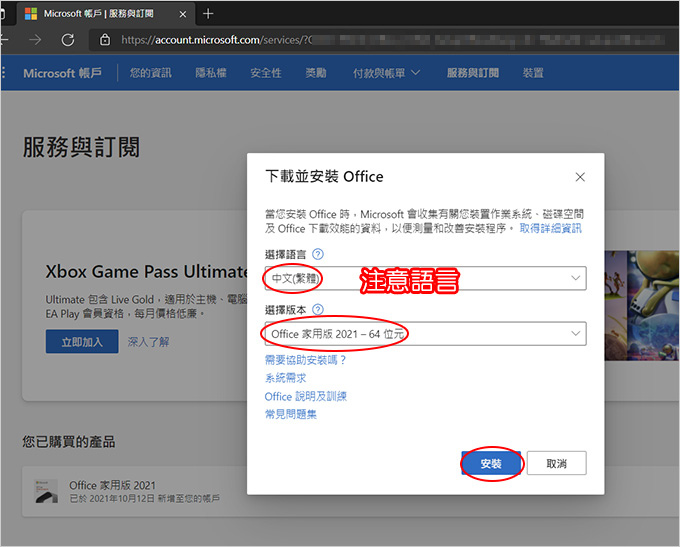
Task: Click the blue 安裝 button
Action: tap(491, 463)
